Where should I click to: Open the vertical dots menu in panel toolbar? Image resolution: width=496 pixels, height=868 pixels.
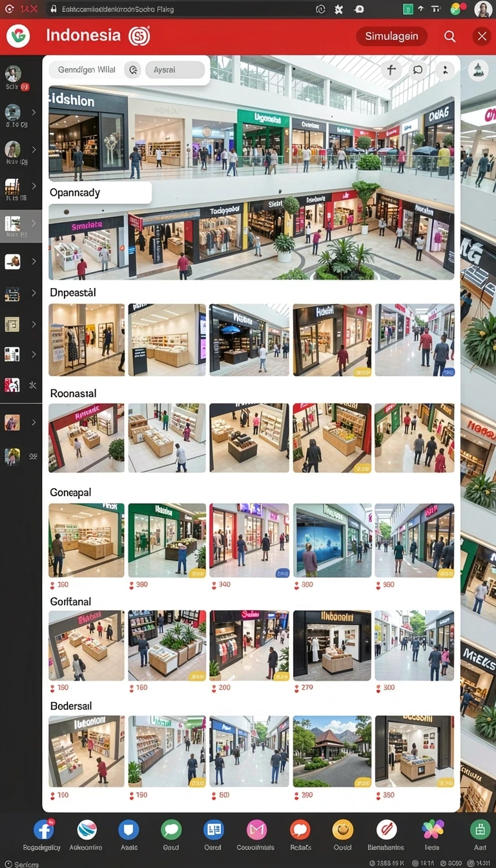pos(444,70)
